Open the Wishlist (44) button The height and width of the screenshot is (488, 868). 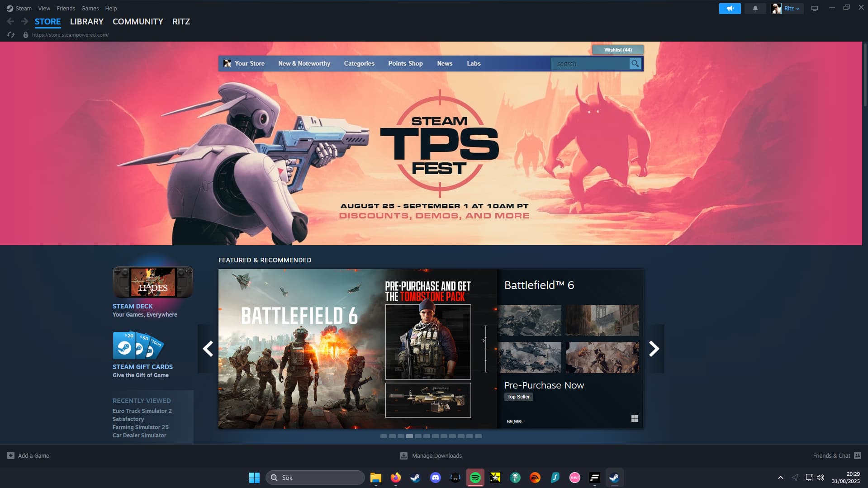[617, 50]
